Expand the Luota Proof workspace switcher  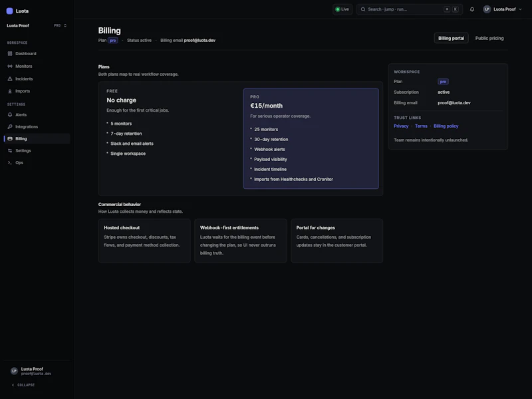point(37,25)
